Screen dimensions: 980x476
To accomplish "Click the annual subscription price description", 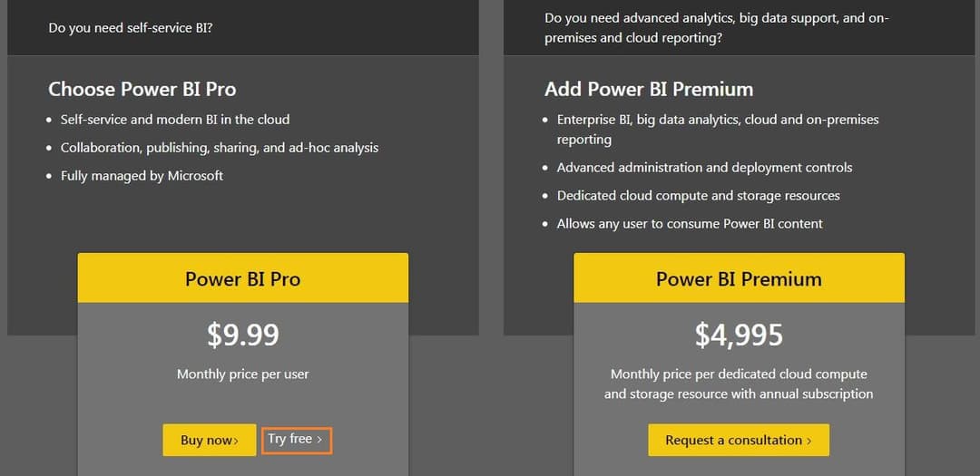I will (739, 384).
